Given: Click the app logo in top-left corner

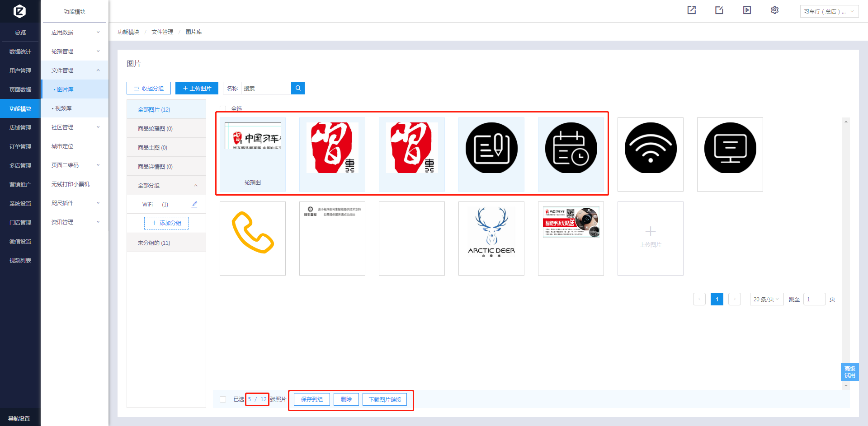Looking at the screenshot, I should pos(20,11).
